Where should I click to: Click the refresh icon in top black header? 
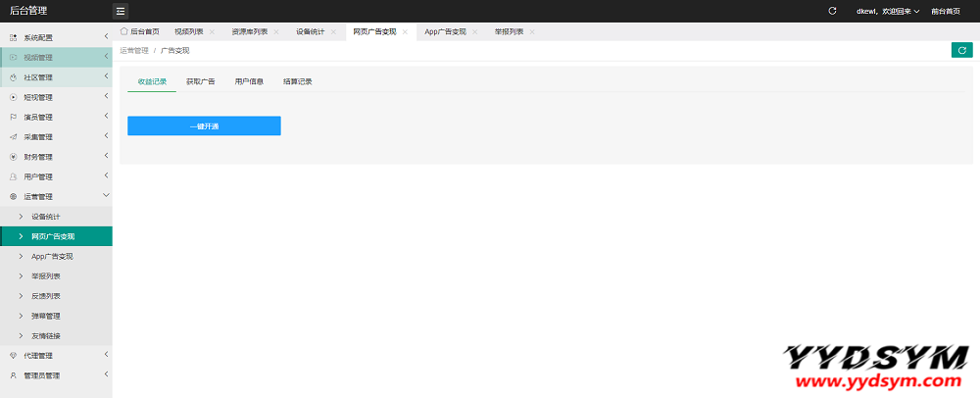click(832, 11)
